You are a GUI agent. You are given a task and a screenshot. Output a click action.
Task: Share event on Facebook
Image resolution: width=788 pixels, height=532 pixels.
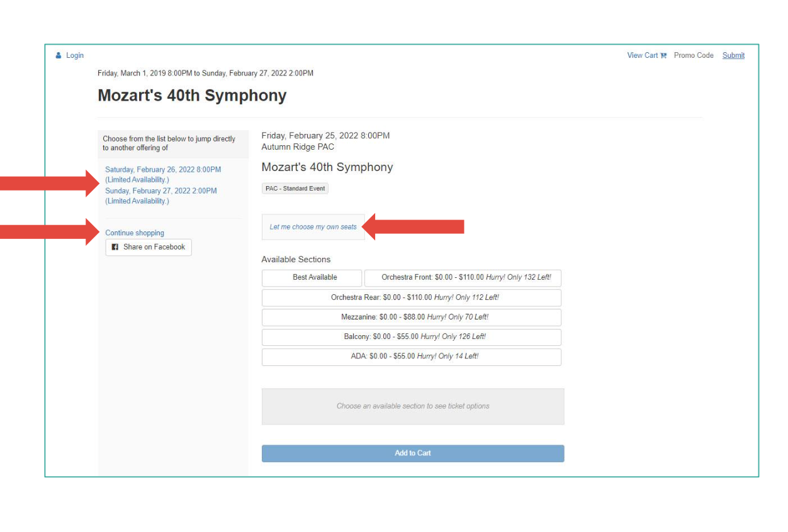pyautogui.click(x=149, y=247)
